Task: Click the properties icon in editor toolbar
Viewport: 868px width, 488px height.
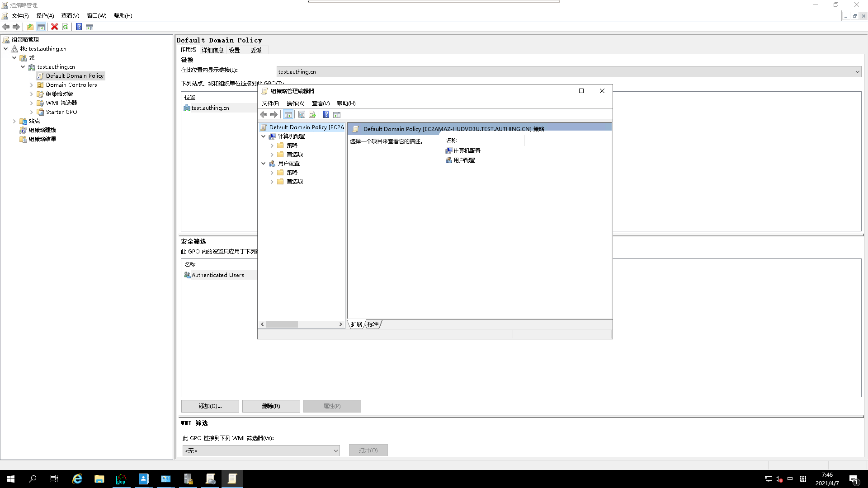Action: pos(302,115)
